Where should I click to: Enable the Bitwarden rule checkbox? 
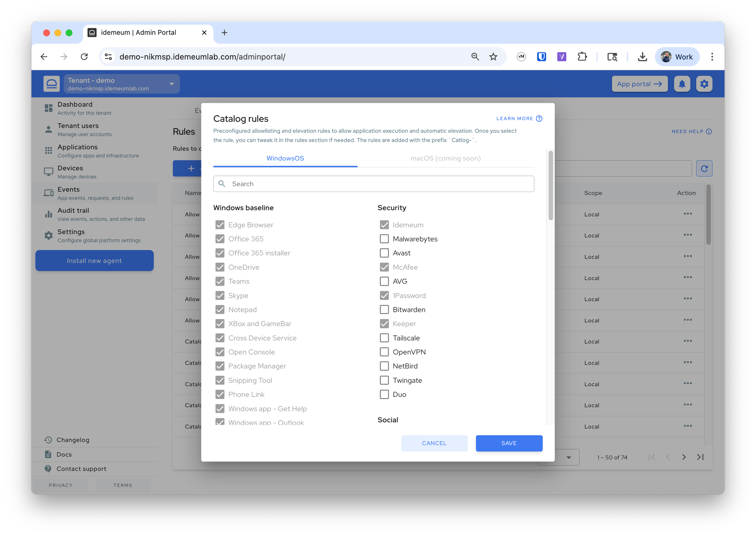(x=384, y=310)
